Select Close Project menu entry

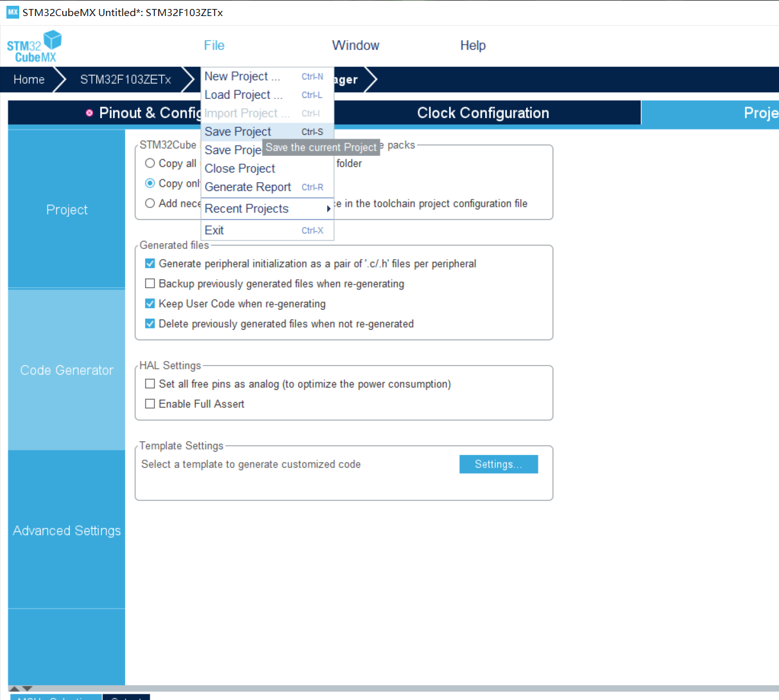click(267, 169)
